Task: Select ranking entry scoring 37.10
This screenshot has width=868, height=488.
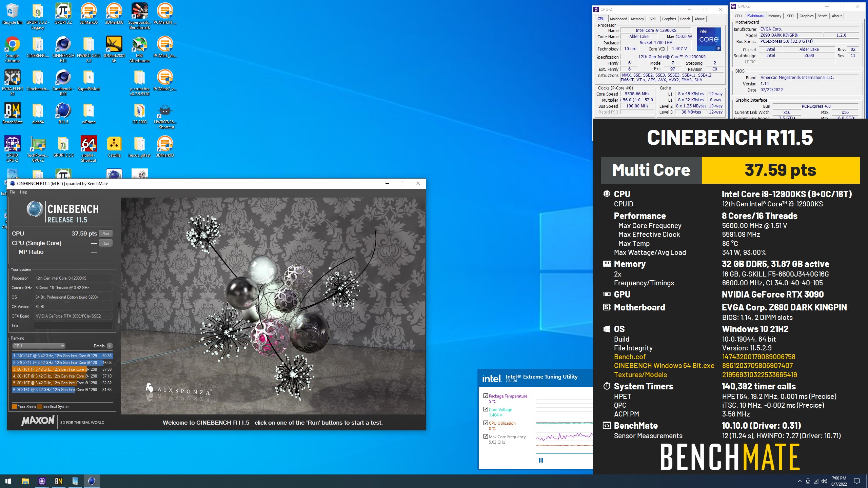Action: pyautogui.click(x=62, y=376)
